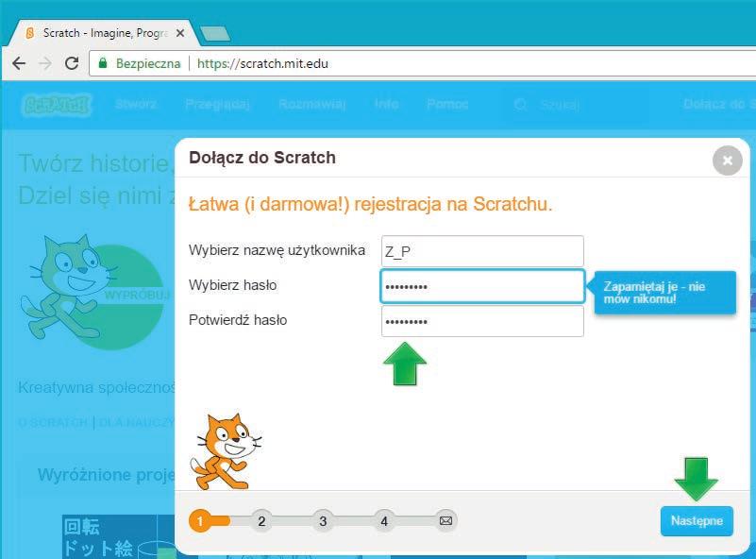This screenshot has width=756, height=559.
Task: Reload the page with the refresh icon
Action: [x=72, y=63]
